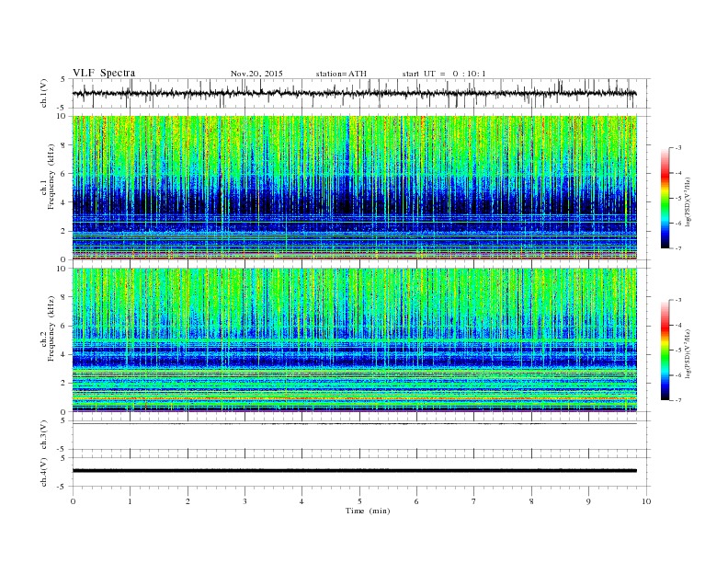Click the "4" kHz tick on ch.1 spectrogram
The image size is (728, 563).
(x=64, y=202)
